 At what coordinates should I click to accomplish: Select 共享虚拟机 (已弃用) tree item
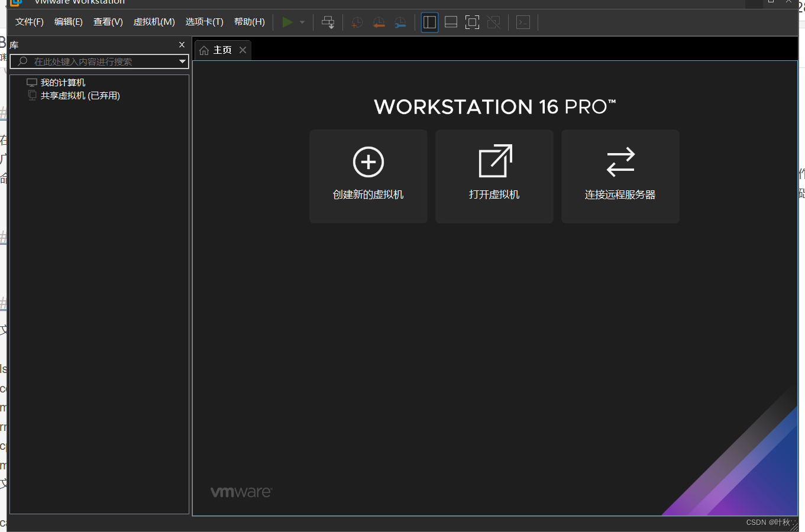[x=80, y=96]
